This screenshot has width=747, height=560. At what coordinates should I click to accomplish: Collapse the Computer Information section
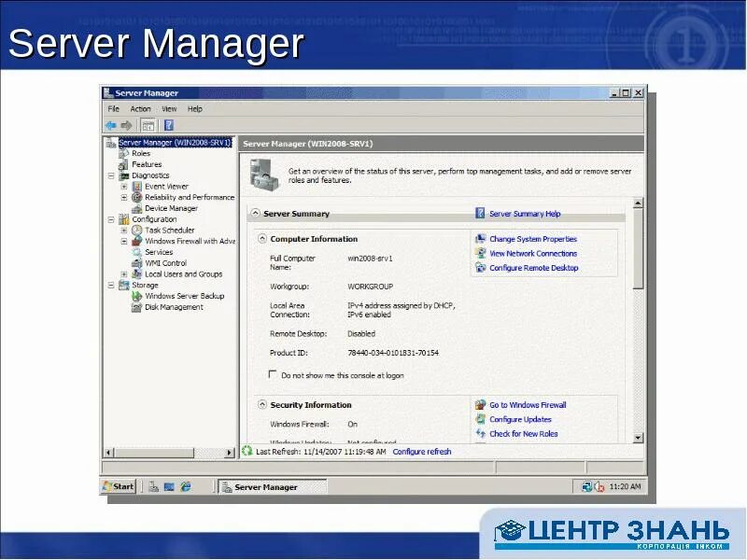pyautogui.click(x=262, y=239)
